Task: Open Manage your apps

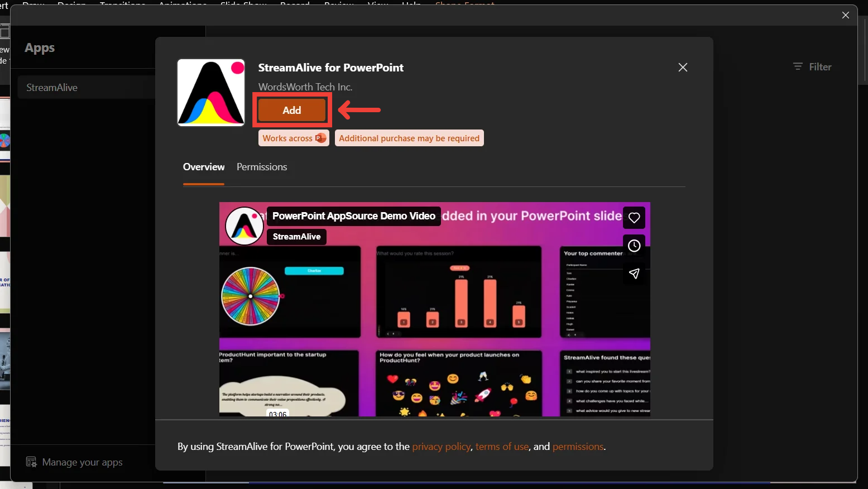Action: pyautogui.click(x=74, y=462)
